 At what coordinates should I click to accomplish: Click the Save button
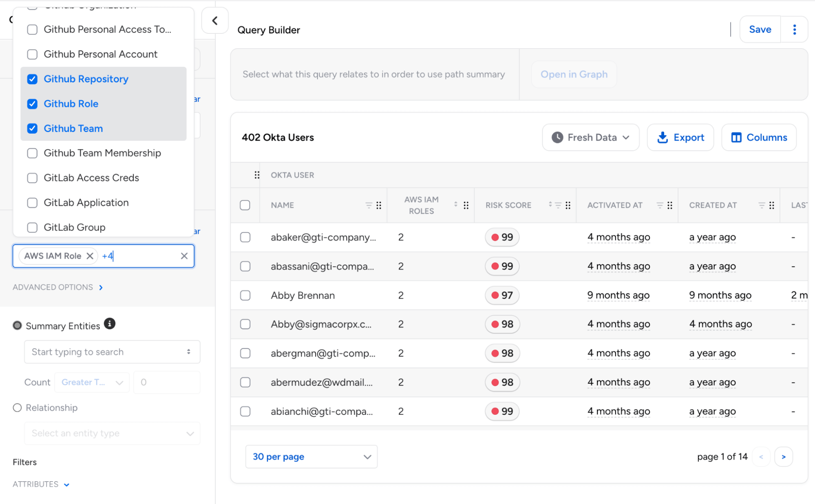(x=760, y=29)
